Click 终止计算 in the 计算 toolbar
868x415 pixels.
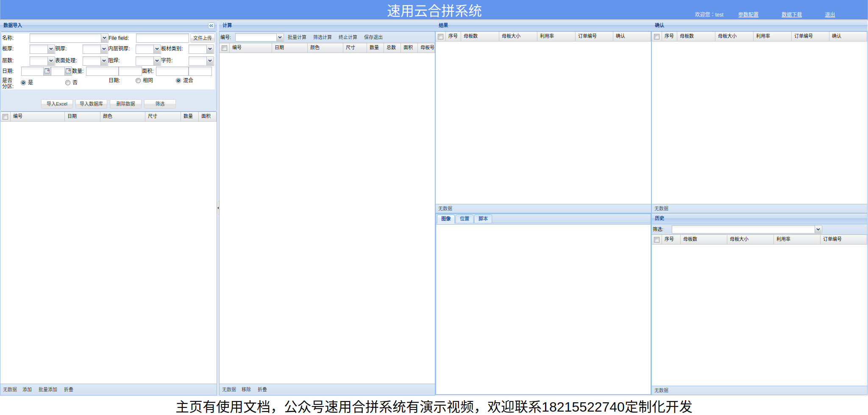(348, 38)
